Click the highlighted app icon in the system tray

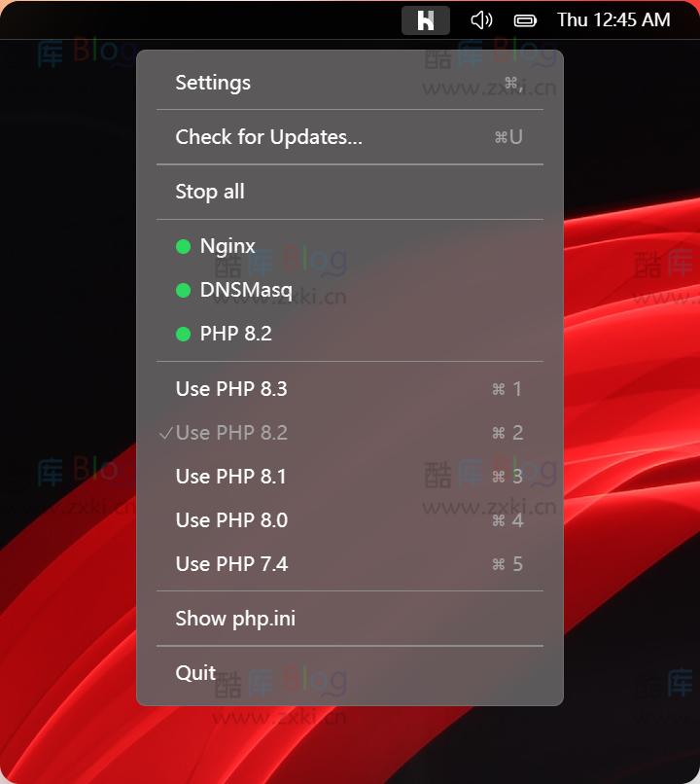[x=425, y=19]
